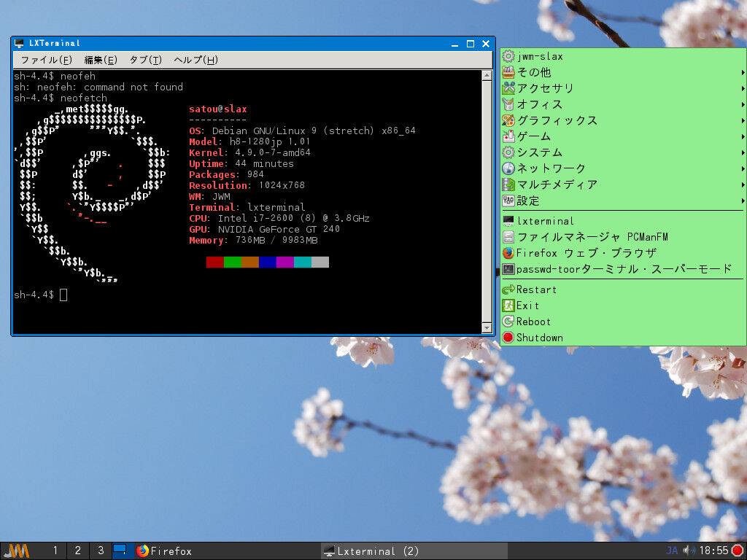The height and width of the screenshot is (560, 747).
Task: Click the Reboot circular arrow icon
Action: tap(508, 322)
